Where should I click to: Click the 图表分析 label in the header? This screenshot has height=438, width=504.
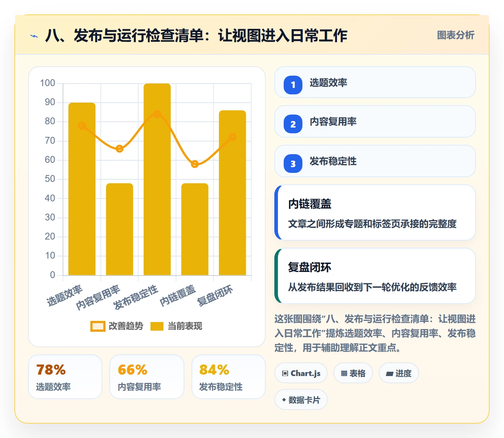pos(455,35)
